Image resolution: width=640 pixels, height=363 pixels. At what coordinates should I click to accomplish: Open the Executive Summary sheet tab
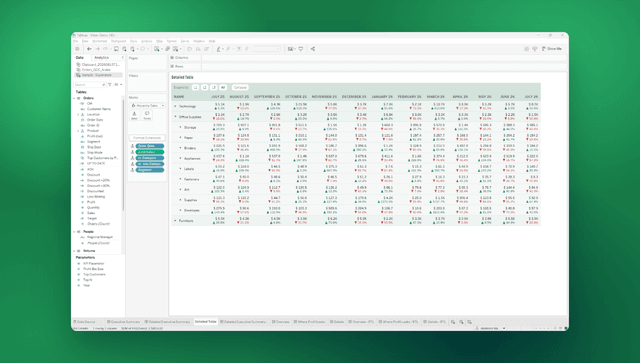pos(123,322)
